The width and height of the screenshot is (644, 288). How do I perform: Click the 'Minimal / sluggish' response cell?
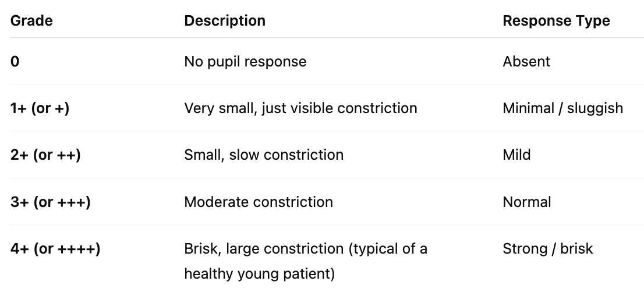pyautogui.click(x=562, y=108)
